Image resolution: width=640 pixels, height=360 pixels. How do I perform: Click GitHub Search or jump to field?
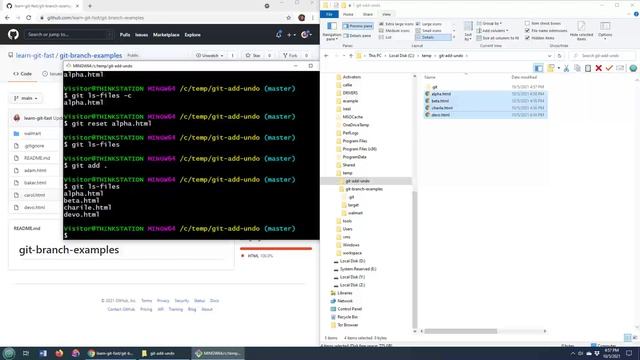69,35
